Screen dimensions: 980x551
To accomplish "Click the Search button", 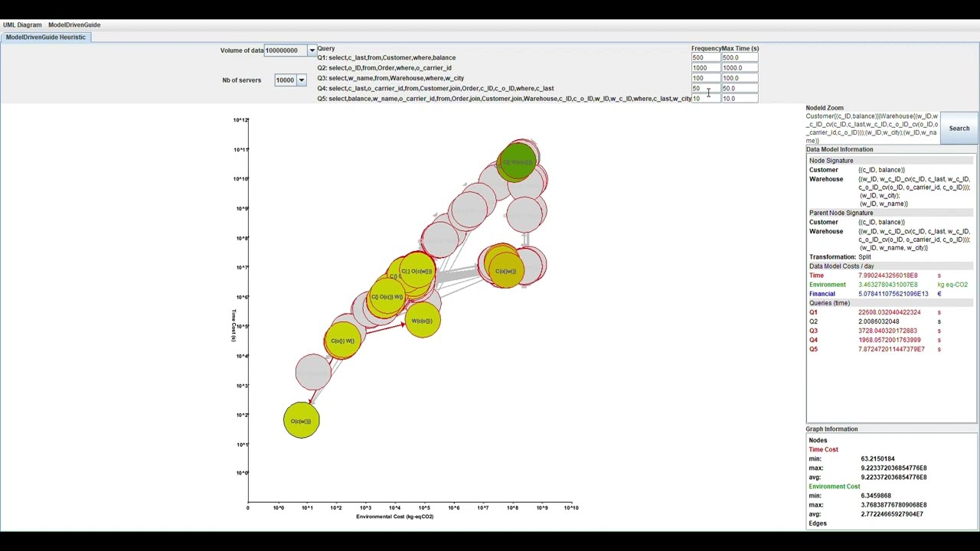I will pos(959,129).
